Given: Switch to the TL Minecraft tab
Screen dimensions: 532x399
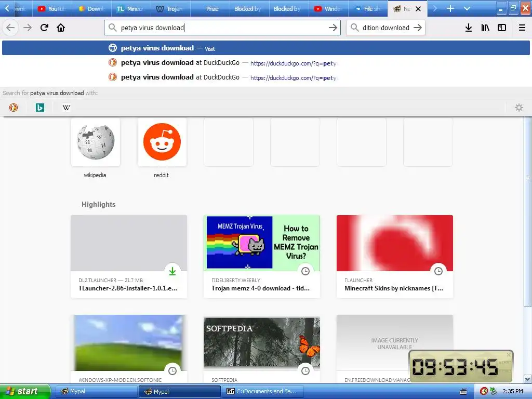Looking at the screenshot, I should click(131, 9).
